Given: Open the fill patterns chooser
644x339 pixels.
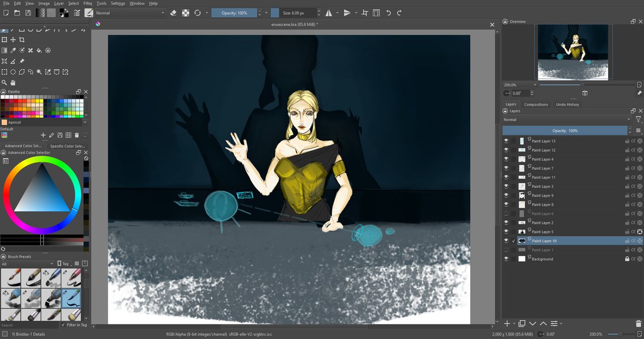Looking at the screenshot, I should tap(52, 12).
